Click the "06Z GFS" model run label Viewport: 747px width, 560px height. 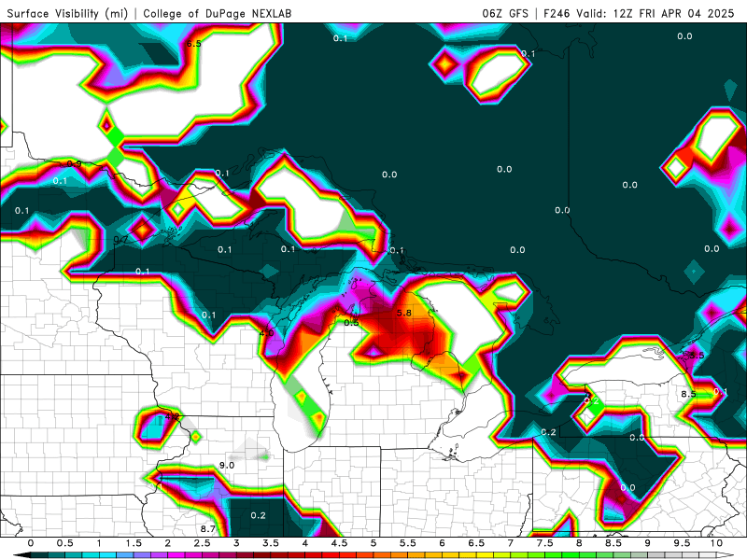click(x=505, y=13)
